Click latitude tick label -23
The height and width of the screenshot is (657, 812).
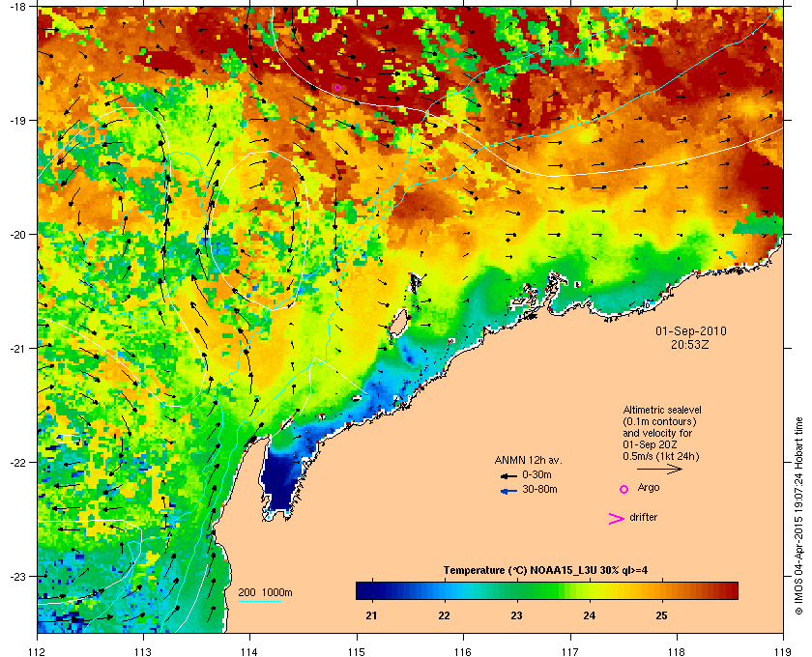coord(18,576)
